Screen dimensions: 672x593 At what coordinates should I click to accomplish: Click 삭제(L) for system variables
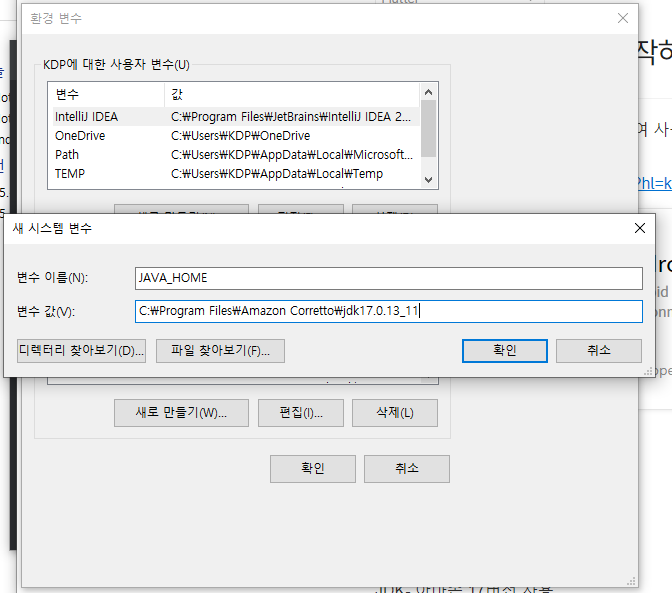coord(395,413)
